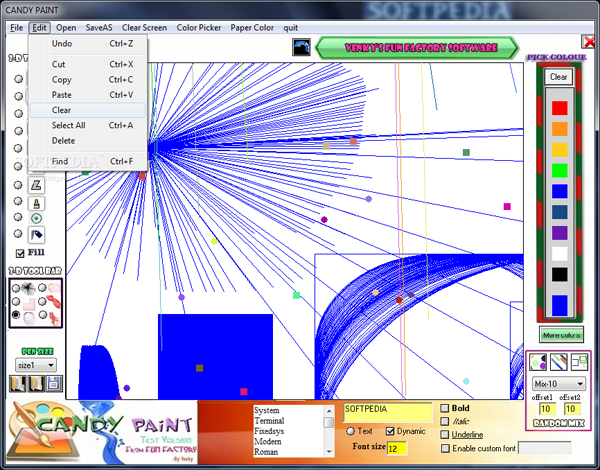Pick the red wireframe sphere 3-D tool
600x470 pixels.
coord(54,287)
